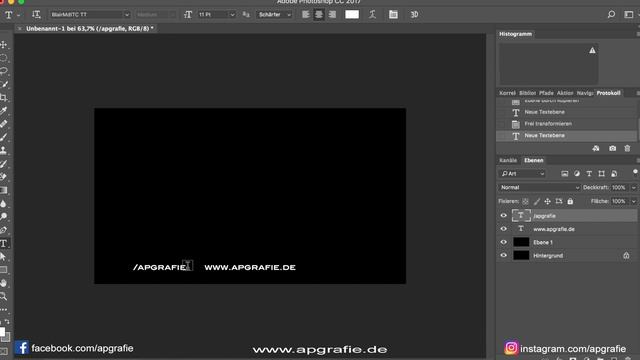Lock image pixels brush icon
Image resolution: width=640 pixels, height=360 pixels.
click(x=537, y=201)
